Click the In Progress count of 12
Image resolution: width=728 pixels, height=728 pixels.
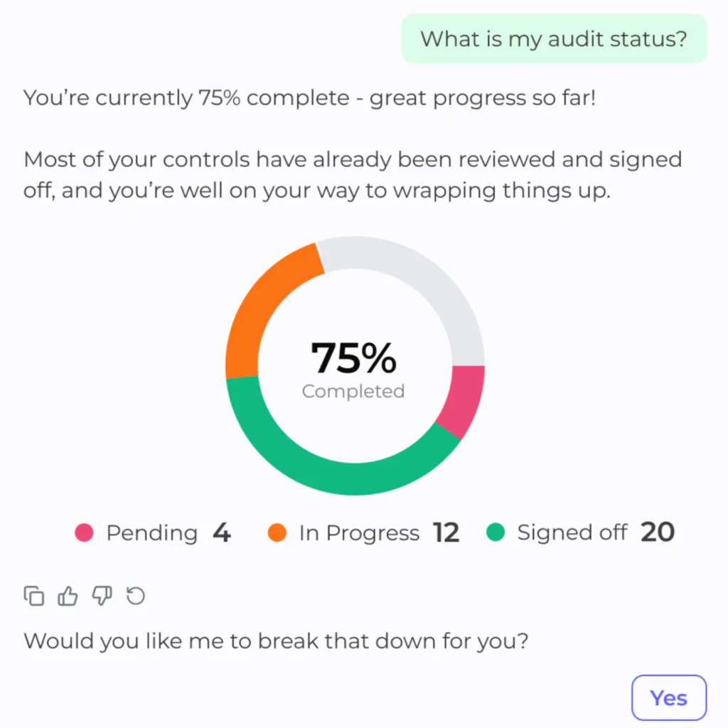click(447, 532)
